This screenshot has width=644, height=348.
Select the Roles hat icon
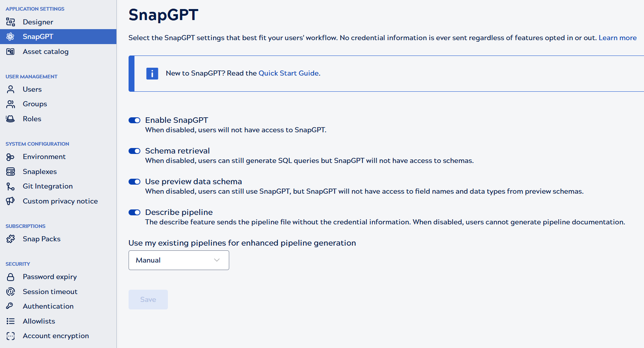pos(10,118)
